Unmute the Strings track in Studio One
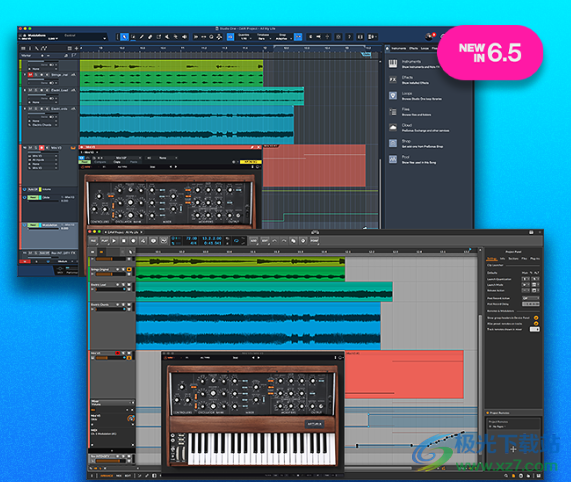This screenshot has height=482, width=571. pos(31,75)
